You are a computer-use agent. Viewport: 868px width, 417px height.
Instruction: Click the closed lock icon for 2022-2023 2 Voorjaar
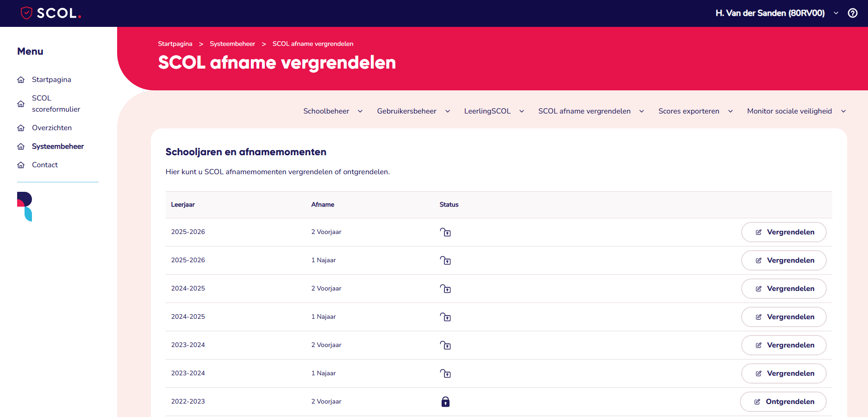pyautogui.click(x=445, y=402)
